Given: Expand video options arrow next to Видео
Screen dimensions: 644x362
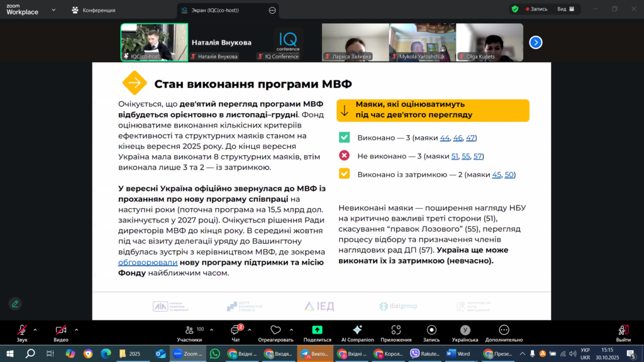Looking at the screenshot, I should 77,329.
